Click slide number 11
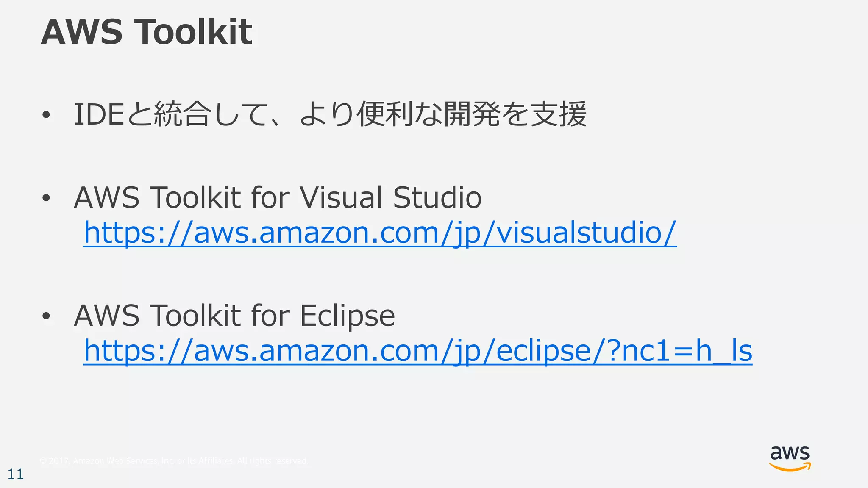The image size is (868, 488). click(x=16, y=474)
